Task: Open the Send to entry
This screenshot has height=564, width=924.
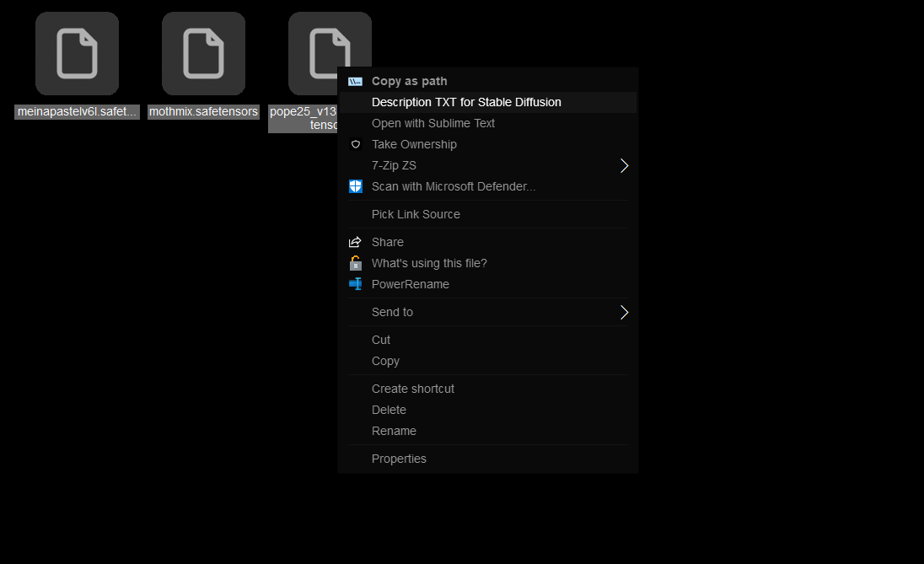Action: [488, 313]
